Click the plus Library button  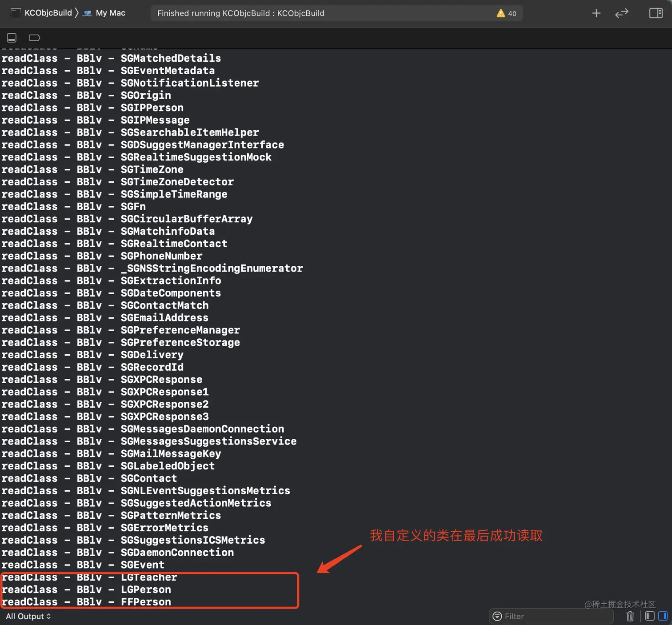pos(596,13)
